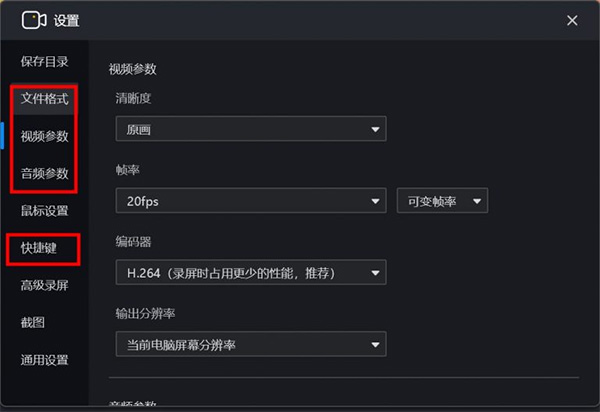Go to 音频参数 in the sidebar
This screenshot has height=412, width=600.
pos(44,173)
